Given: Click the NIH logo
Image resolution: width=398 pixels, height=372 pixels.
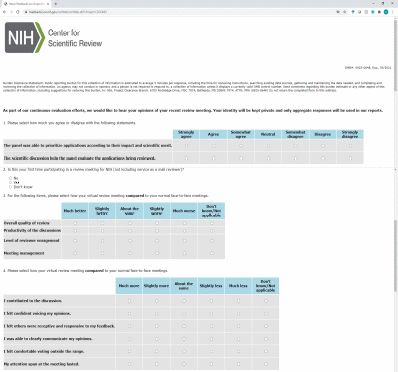Looking at the screenshot, I should [25, 37].
